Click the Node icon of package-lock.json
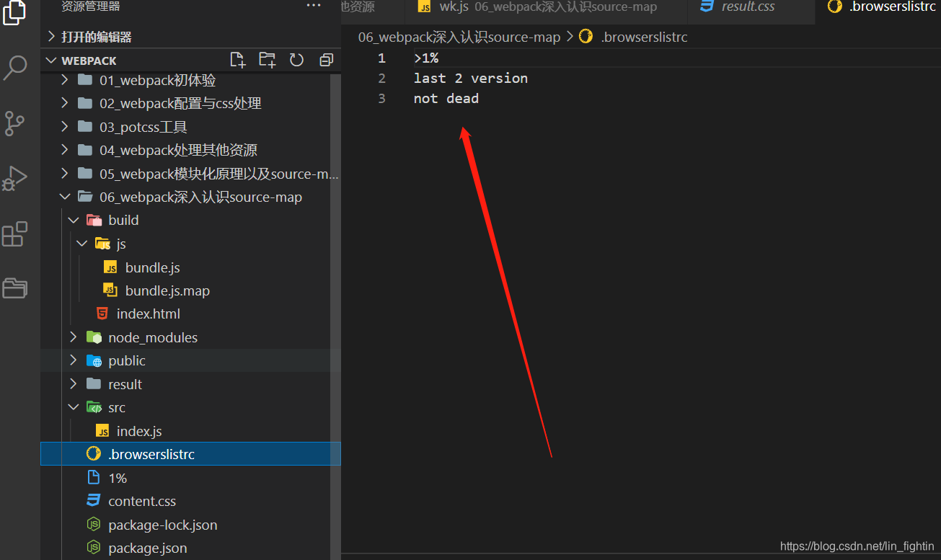 point(94,525)
